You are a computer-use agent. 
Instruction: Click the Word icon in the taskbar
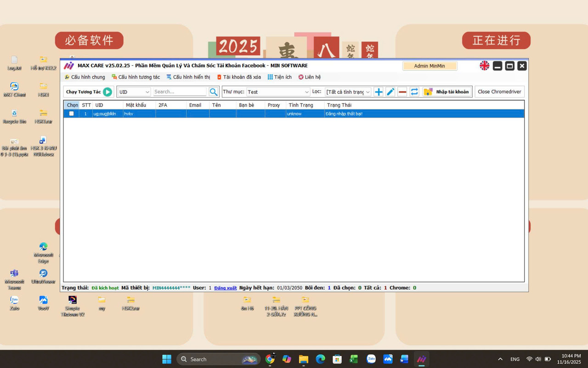click(x=404, y=359)
